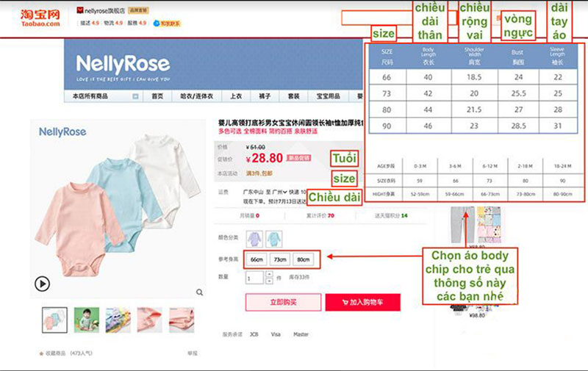The image size is (588, 371).
Task: Click the ¥28.80 promotional price
Action: tap(265, 158)
